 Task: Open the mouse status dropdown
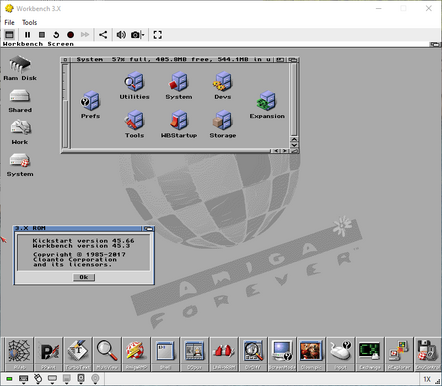point(38,379)
